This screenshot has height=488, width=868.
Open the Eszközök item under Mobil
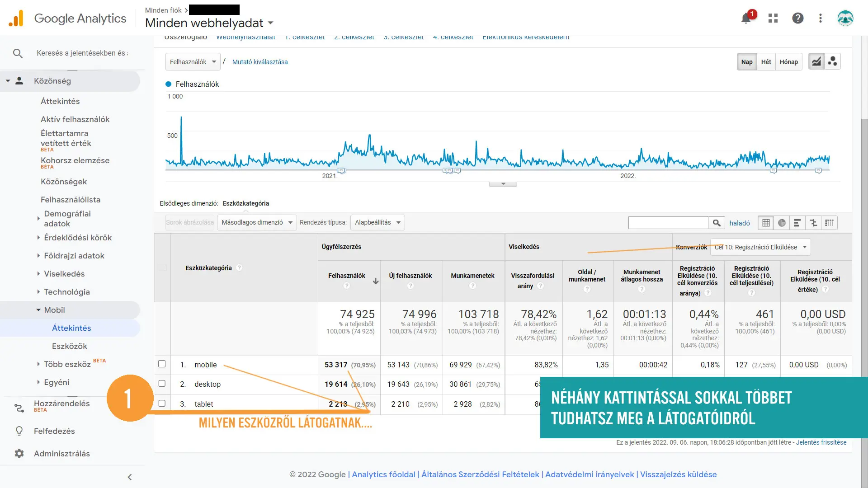70,346
